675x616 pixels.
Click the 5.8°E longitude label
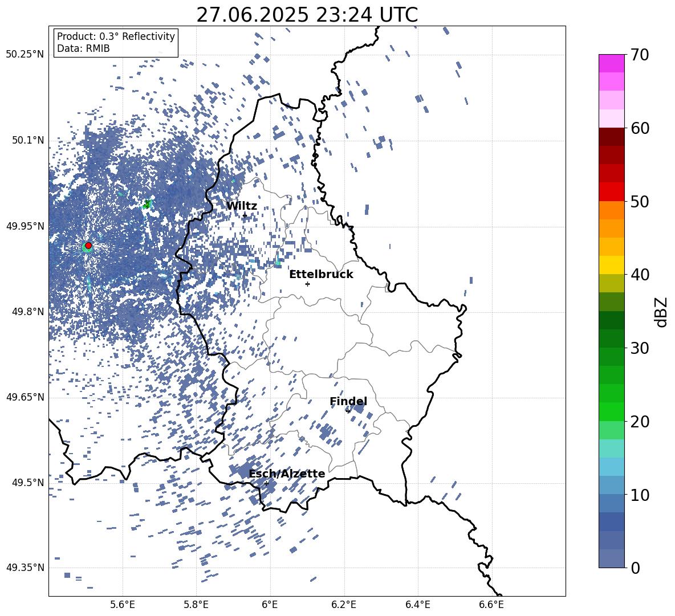tap(196, 605)
